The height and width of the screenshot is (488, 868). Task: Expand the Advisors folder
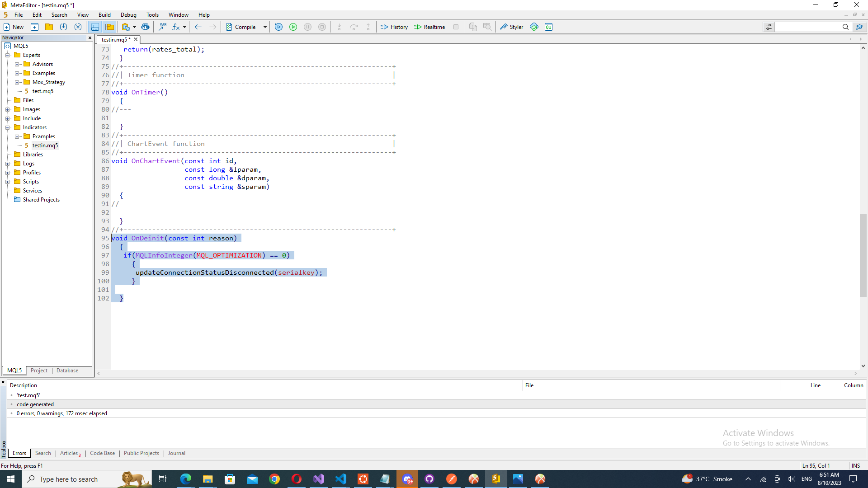tap(17, 64)
